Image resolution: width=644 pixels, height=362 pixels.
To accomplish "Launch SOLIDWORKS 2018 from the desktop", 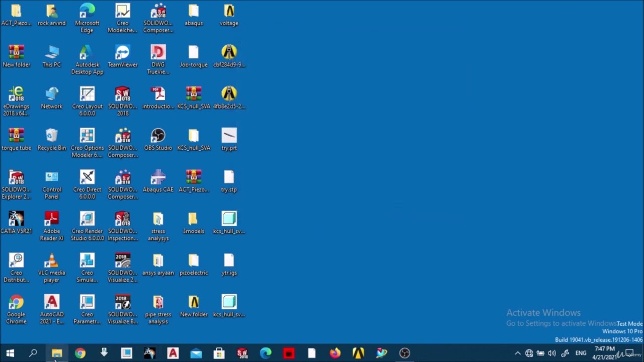I will [x=122, y=101].
